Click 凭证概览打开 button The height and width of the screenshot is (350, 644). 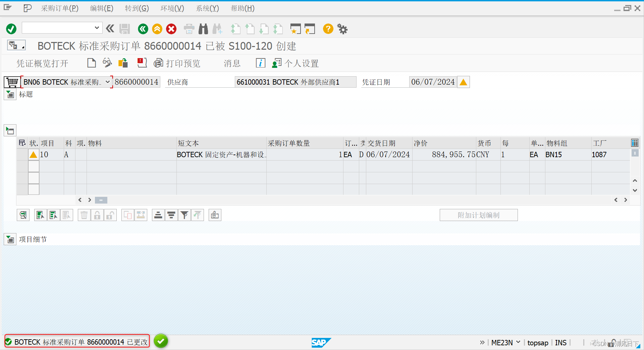[x=43, y=63]
